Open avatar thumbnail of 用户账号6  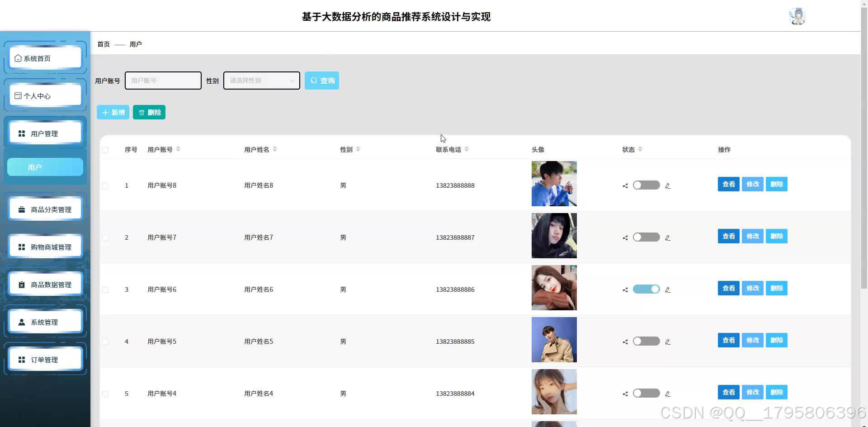coord(554,288)
